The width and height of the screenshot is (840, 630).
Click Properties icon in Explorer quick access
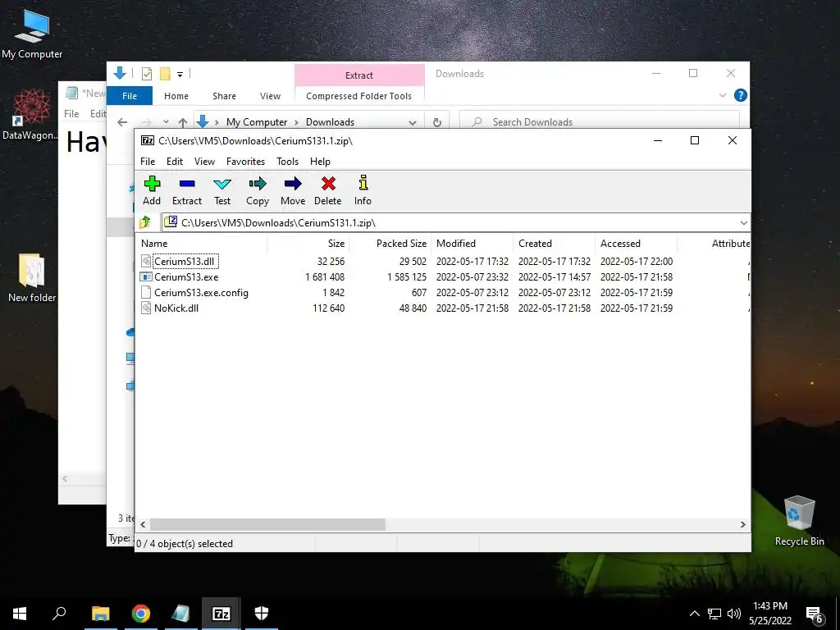(x=147, y=74)
